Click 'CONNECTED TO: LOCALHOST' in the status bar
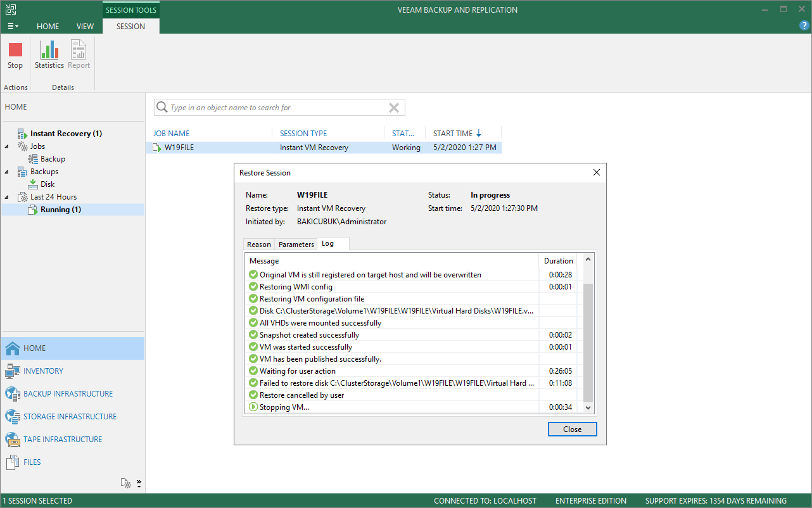Image resolution: width=812 pixels, height=508 pixels. pyautogui.click(x=485, y=501)
